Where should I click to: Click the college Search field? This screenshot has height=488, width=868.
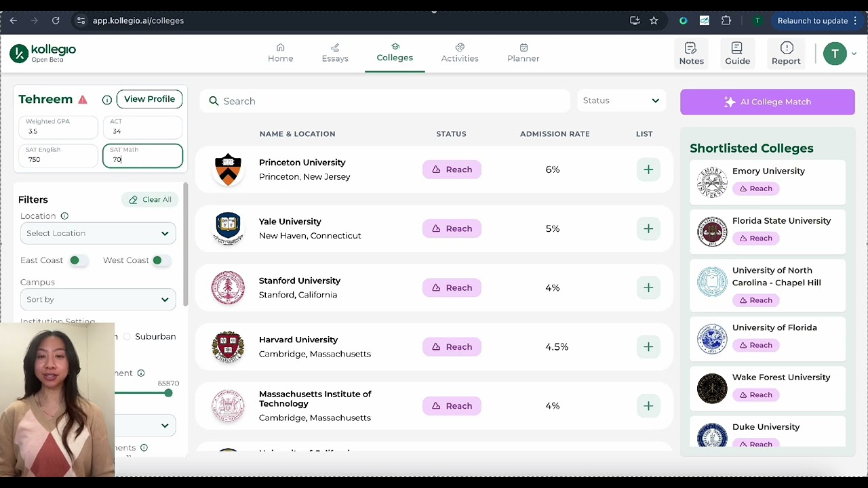(x=385, y=101)
